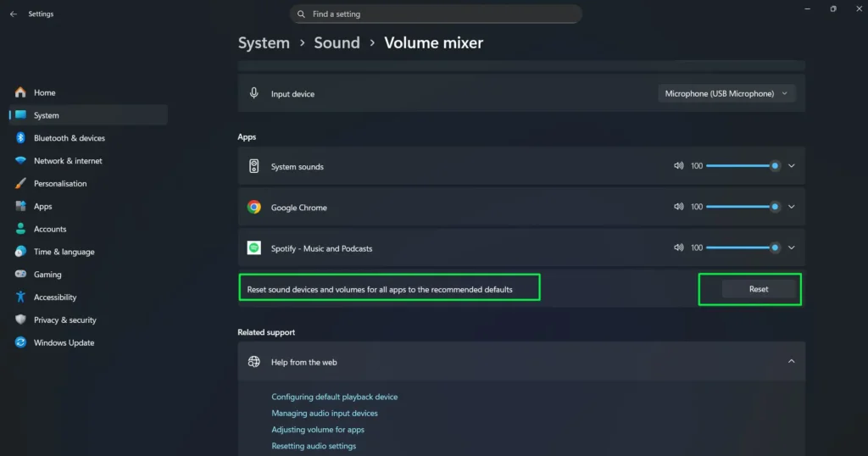The height and width of the screenshot is (456, 868).
Task: Click the Privacy & security shield icon
Action: tap(20, 320)
